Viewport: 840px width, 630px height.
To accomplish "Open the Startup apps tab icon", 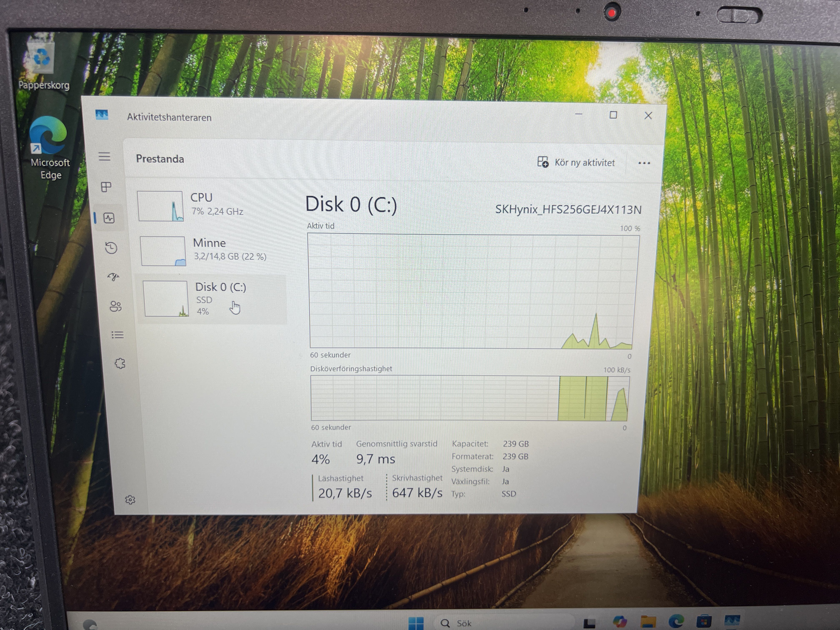I will coord(113,277).
